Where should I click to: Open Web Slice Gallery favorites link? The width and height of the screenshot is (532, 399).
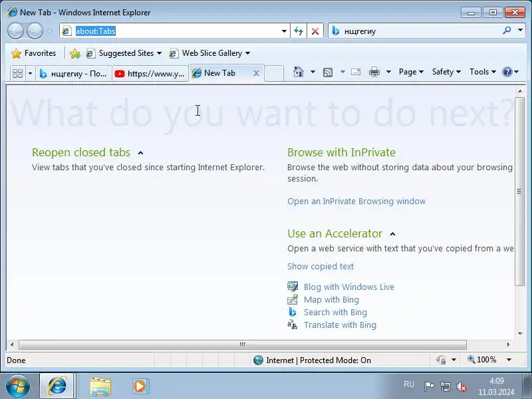tap(209, 53)
